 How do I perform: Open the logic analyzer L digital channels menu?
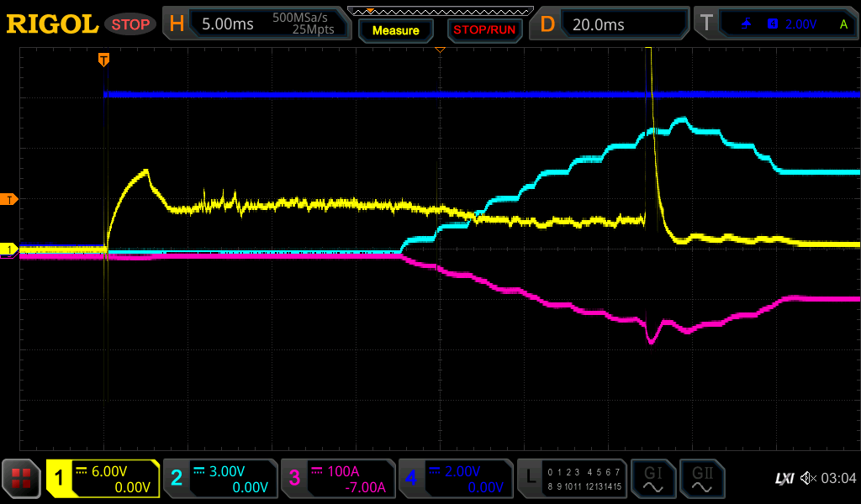(x=572, y=479)
